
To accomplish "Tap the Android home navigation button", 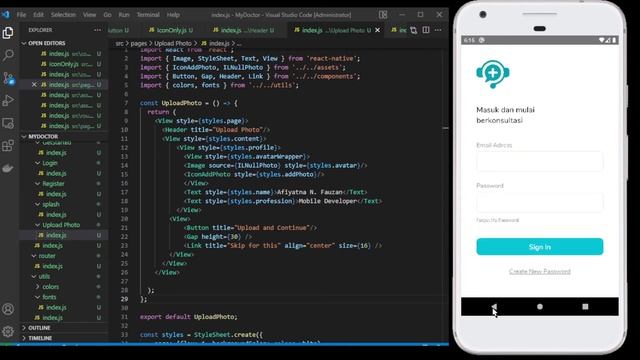I will [x=540, y=307].
